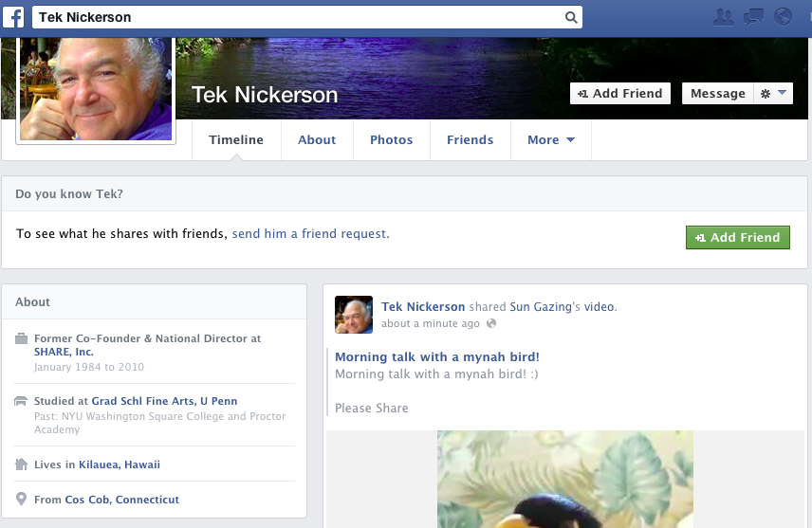Click the green Add Friend button
The width and height of the screenshot is (812, 528).
pos(737,238)
